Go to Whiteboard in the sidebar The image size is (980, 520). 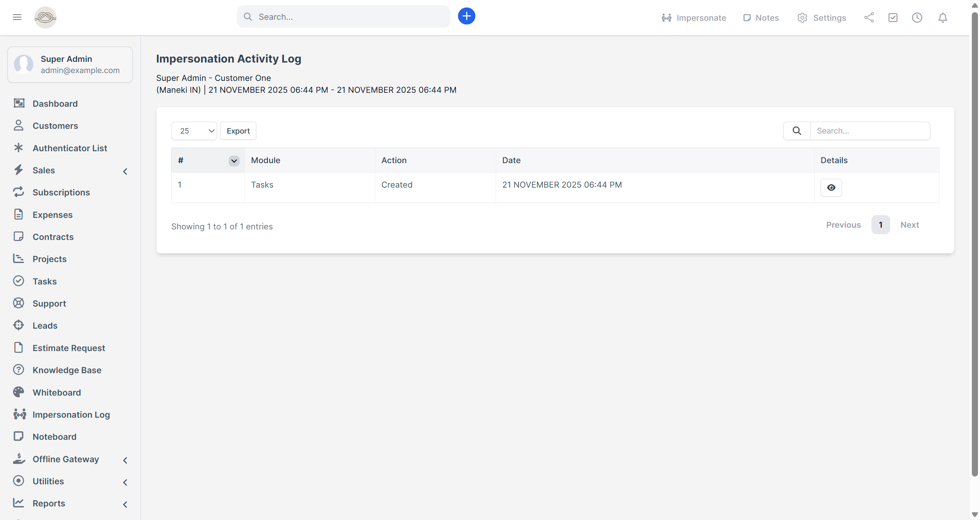(x=57, y=392)
